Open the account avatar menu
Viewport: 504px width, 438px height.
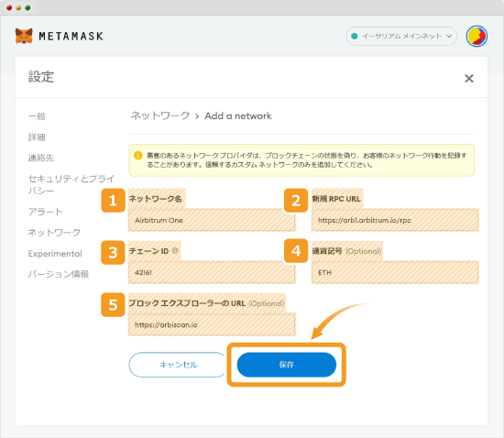[x=477, y=36]
